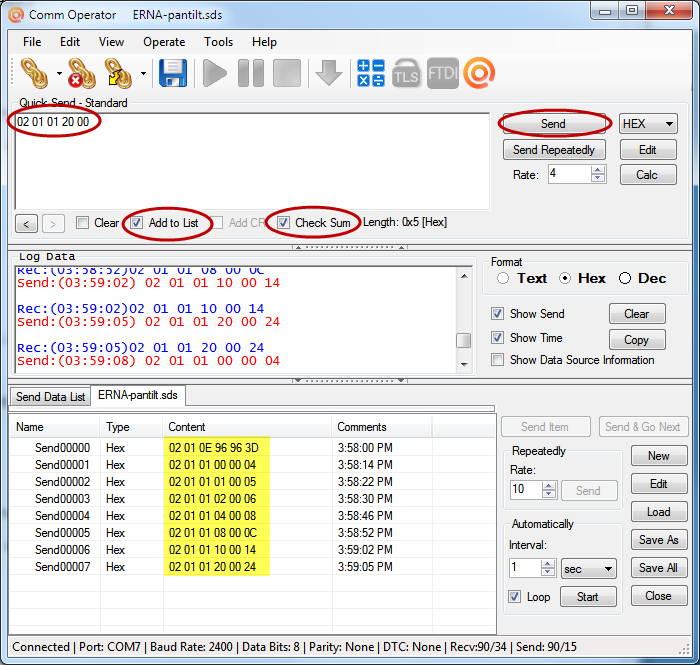Click the save floppy disk icon
The image size is (700, 665).
tap(173, 73)
